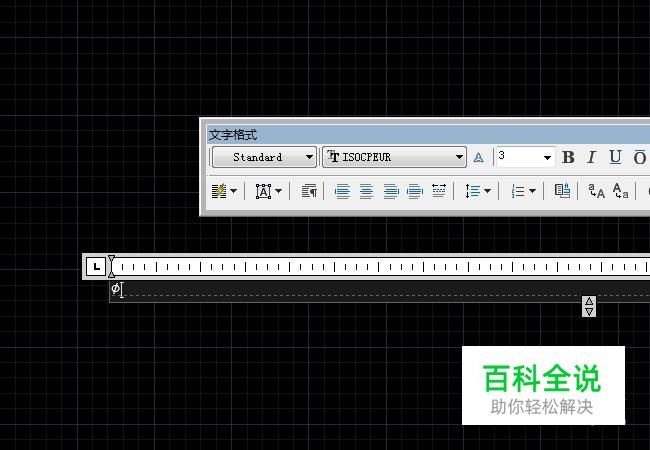Set paragraph alignment to Center
Screen dimensions: 650x450
coord(366,191)
